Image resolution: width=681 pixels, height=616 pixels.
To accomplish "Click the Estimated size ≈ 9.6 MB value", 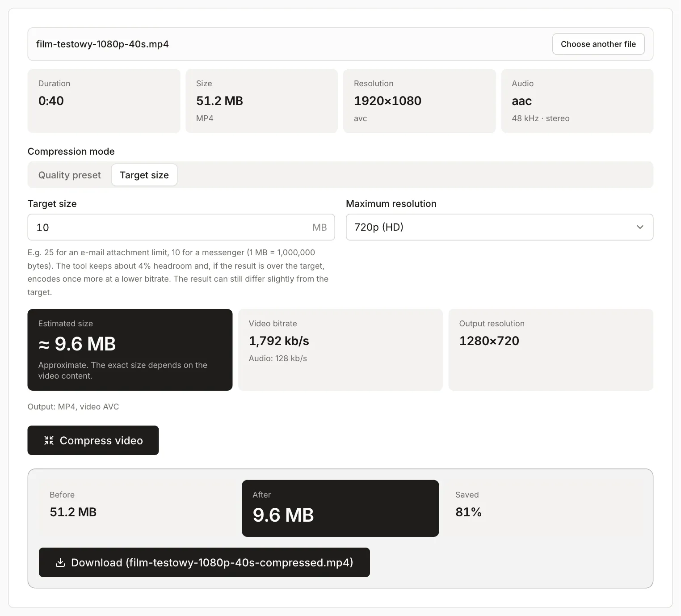I will point(77,344).
